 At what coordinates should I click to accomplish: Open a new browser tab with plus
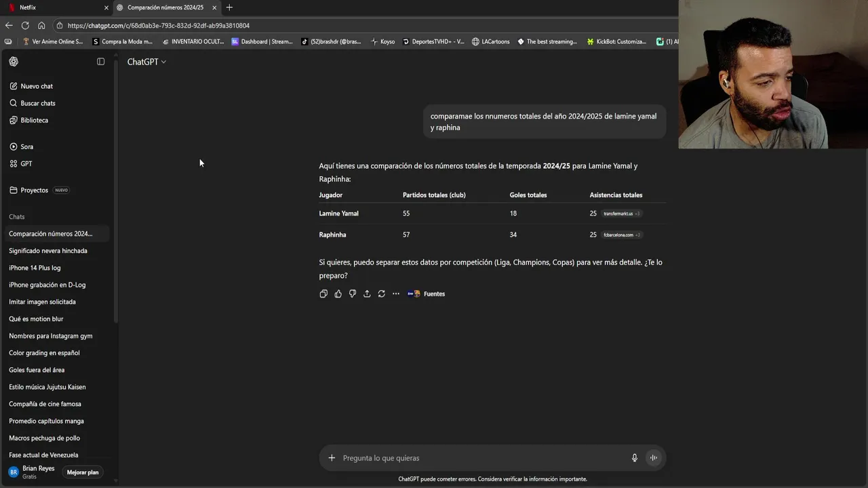click(x=229, y=7)
